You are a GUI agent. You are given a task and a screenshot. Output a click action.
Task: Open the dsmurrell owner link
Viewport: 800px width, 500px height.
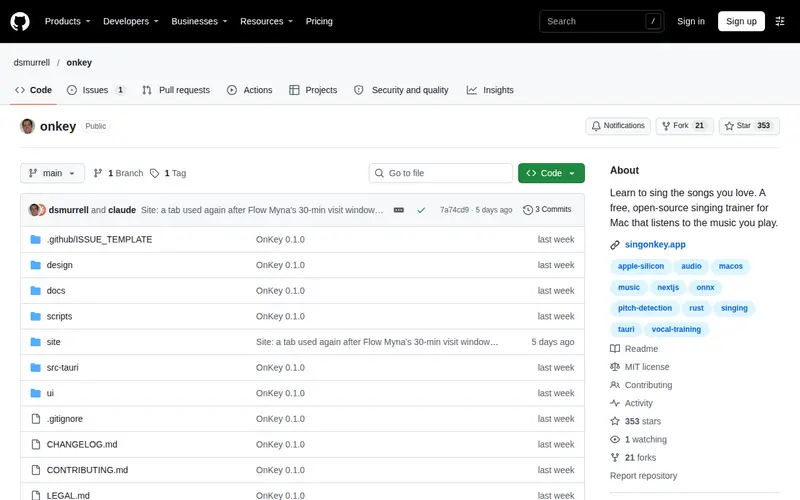(x=32, y=62)
